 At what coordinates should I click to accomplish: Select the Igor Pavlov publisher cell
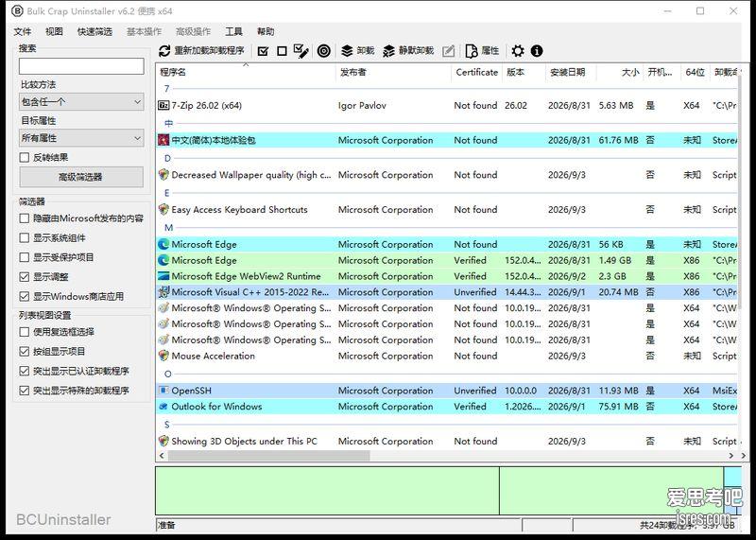point(362,105)
